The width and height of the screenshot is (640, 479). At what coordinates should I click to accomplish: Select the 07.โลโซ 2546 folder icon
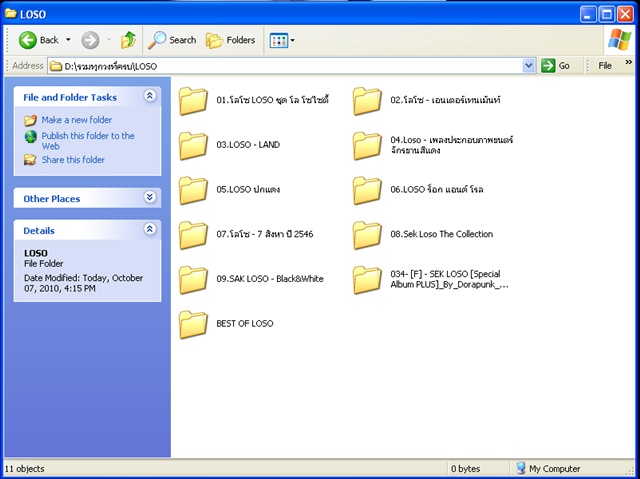[193, 235]
